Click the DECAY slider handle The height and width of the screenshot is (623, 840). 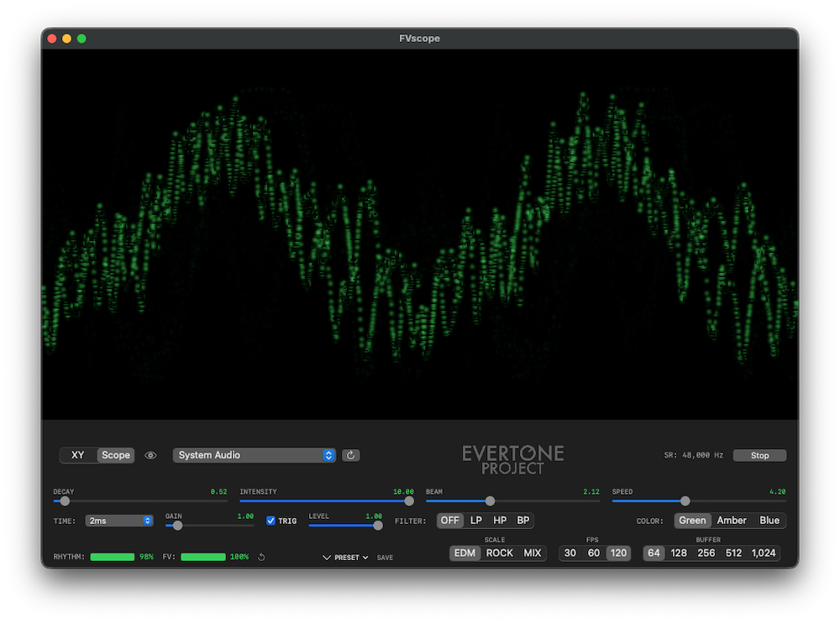[x=65, y=501]
